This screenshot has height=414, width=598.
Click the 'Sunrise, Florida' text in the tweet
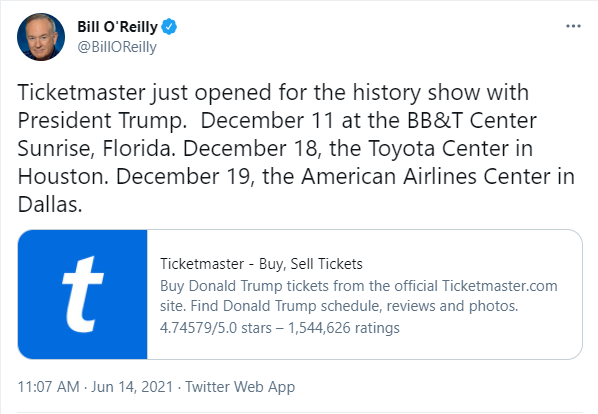(x=96, y=149)
